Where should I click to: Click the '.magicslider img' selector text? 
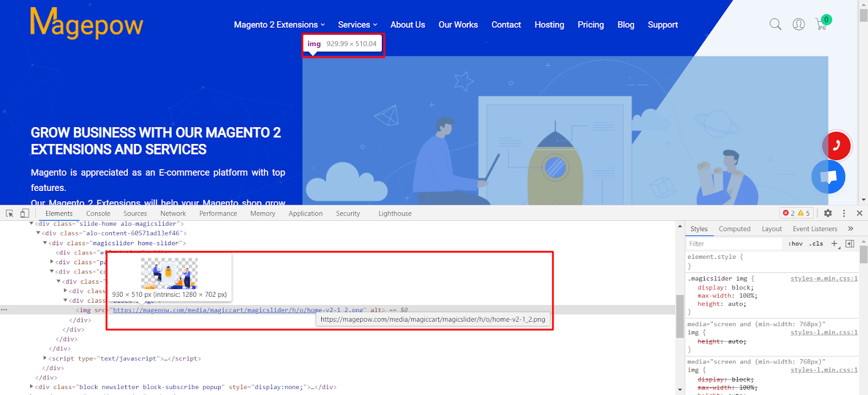pyautogui.click(x=717, y=278)
